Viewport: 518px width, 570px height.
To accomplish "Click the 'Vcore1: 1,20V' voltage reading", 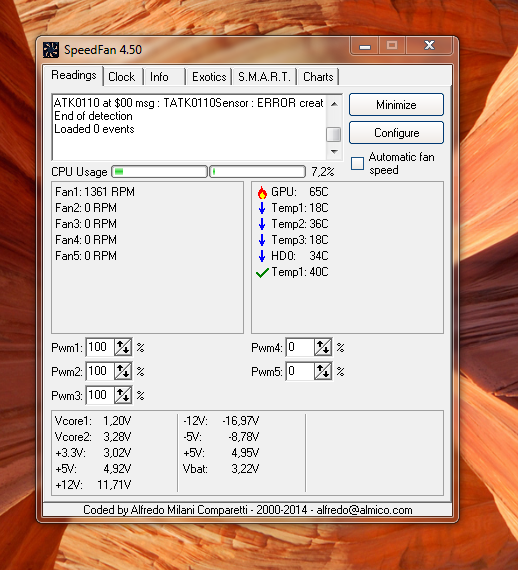I will (93, 421).
